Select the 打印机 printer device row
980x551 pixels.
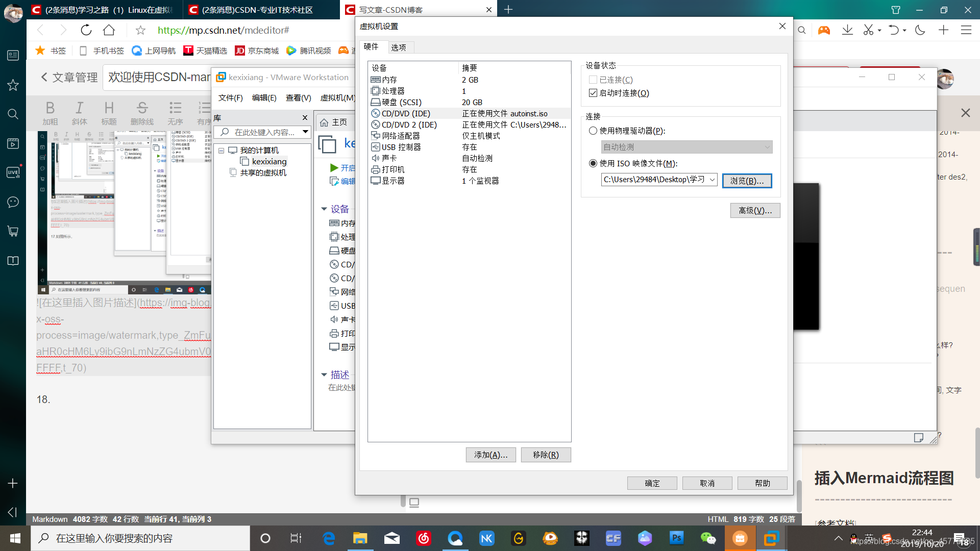click(x=469, y=169)
